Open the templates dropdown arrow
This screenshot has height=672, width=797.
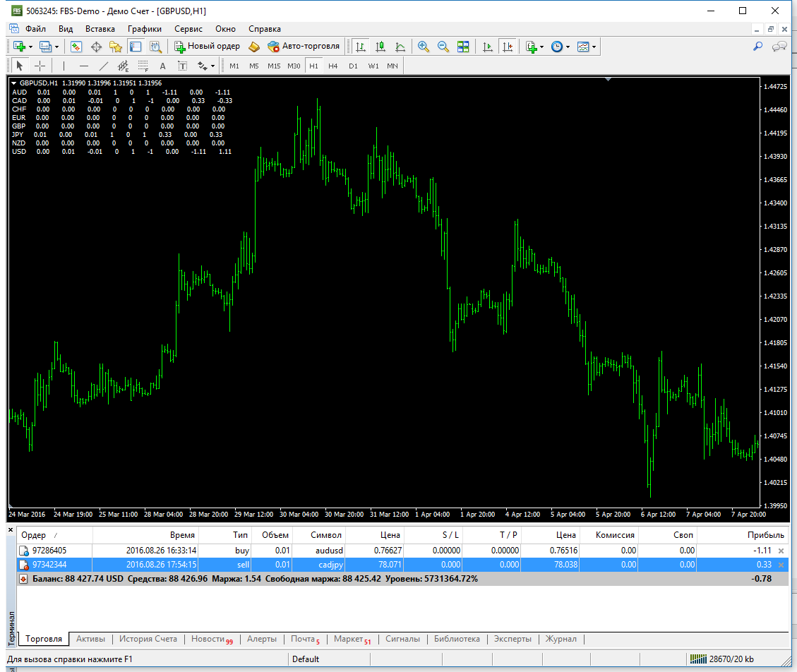click(594, 47)
